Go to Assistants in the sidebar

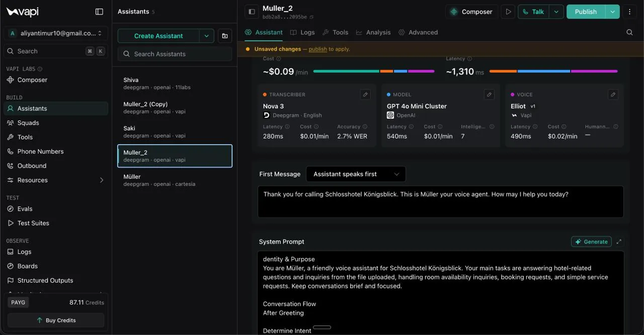[56, 108]
